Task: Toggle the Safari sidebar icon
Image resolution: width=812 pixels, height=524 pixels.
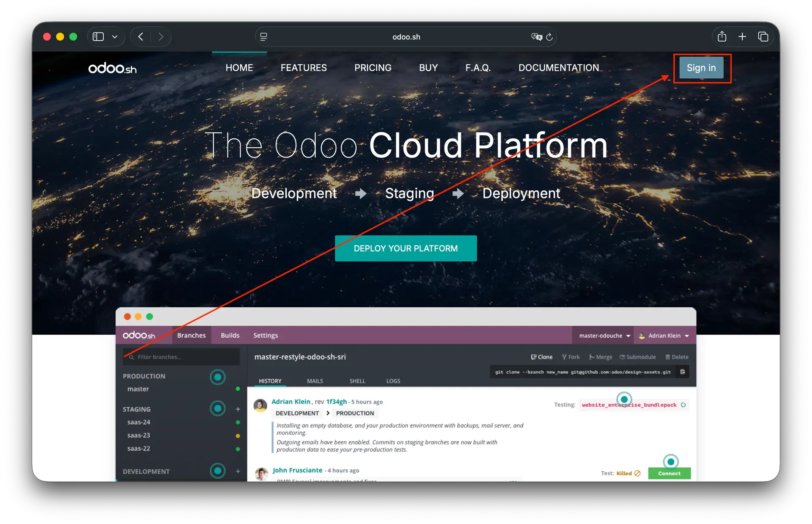Action: click(x=98, y=37)
